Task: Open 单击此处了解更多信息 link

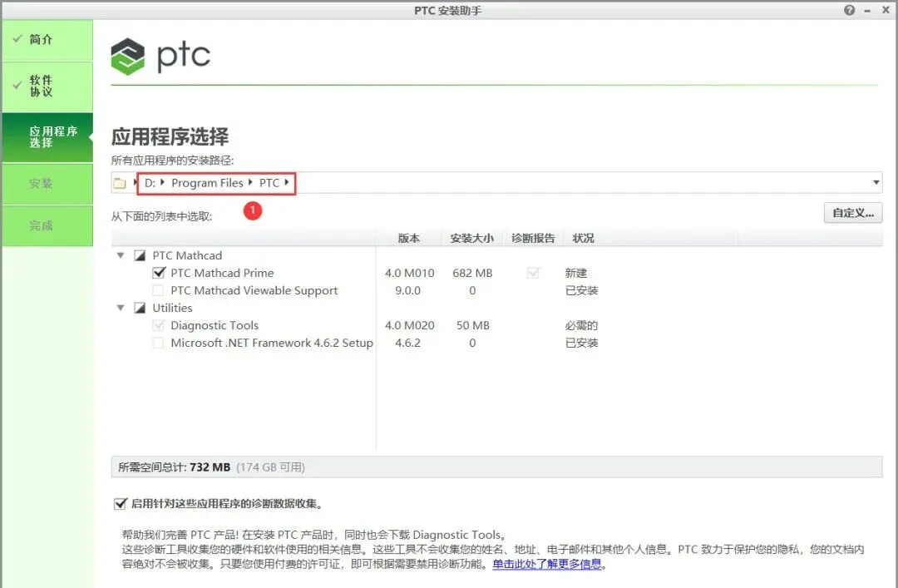Action: tap(547, 564)
